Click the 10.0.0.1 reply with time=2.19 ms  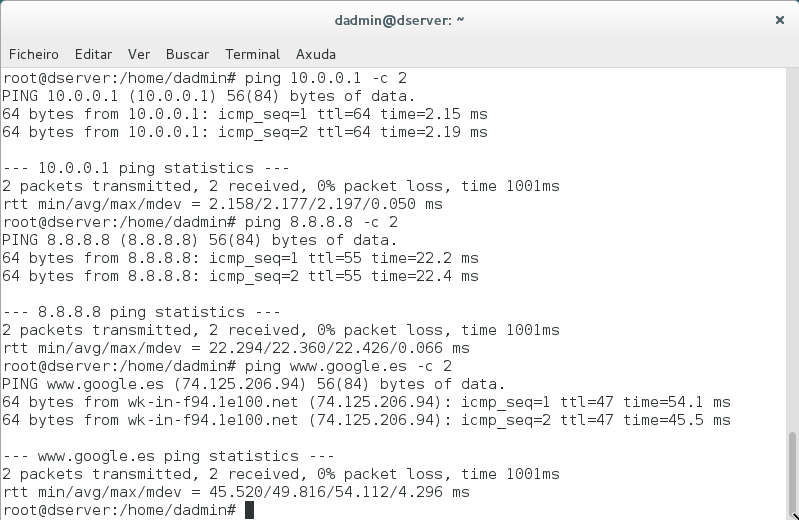pyautogui.click(x=245, y=132)
